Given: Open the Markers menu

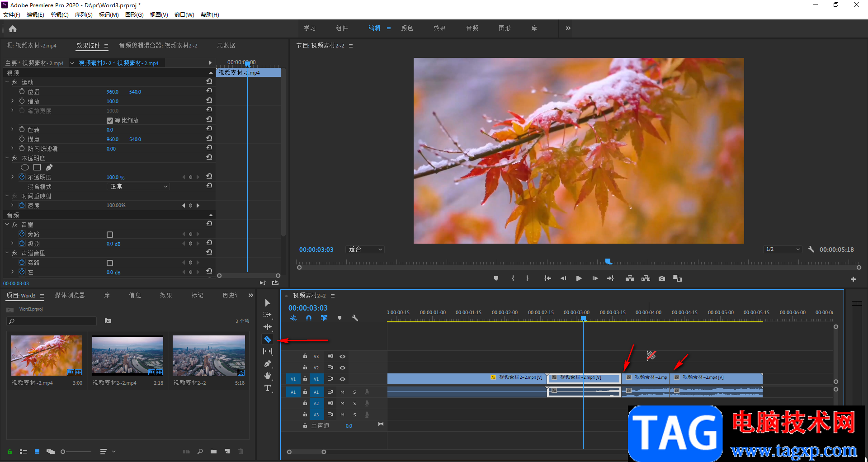Looking at the screenshot, I should pos(108,15).
